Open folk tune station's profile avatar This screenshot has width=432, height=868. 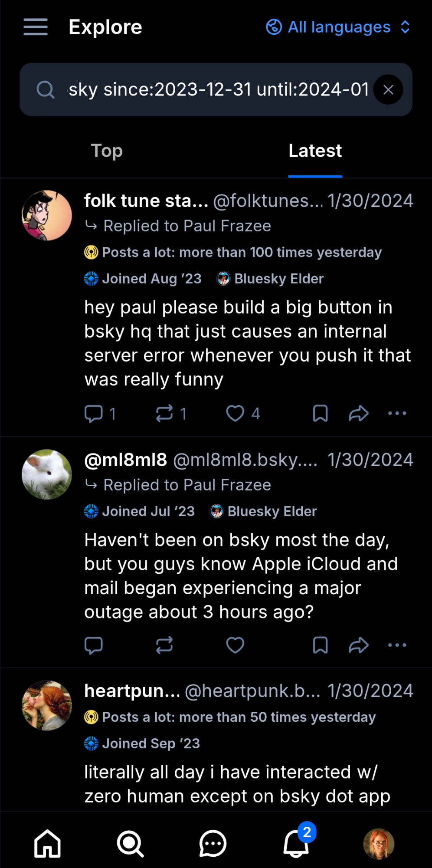tap(47, 215)
